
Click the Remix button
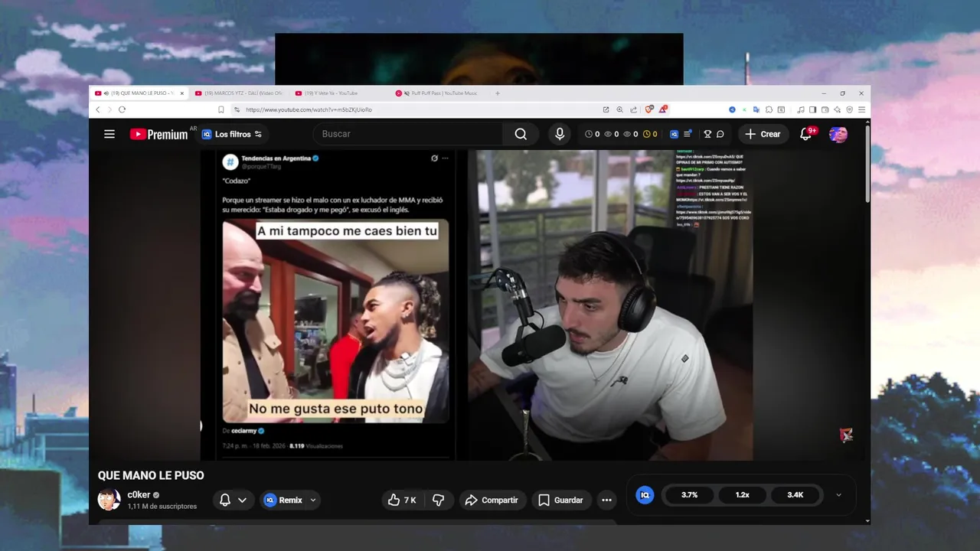pos(283,500)
